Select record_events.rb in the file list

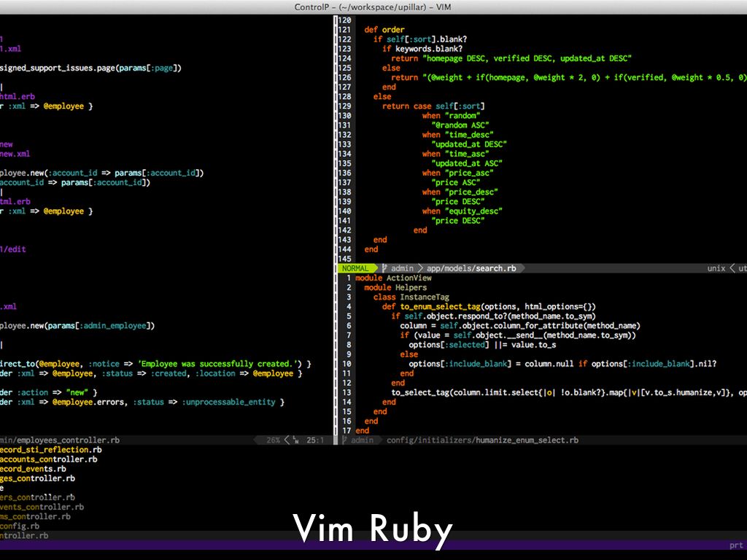[x=33, y=469]
